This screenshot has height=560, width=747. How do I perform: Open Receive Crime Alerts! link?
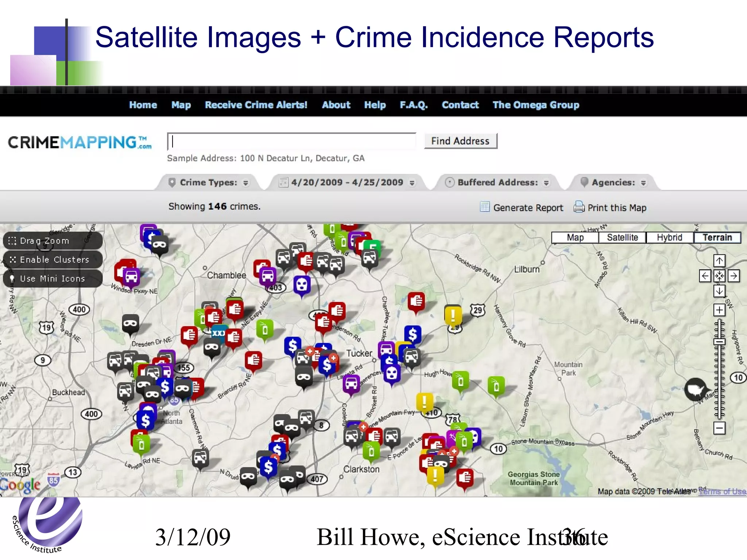tap(256, 105)
